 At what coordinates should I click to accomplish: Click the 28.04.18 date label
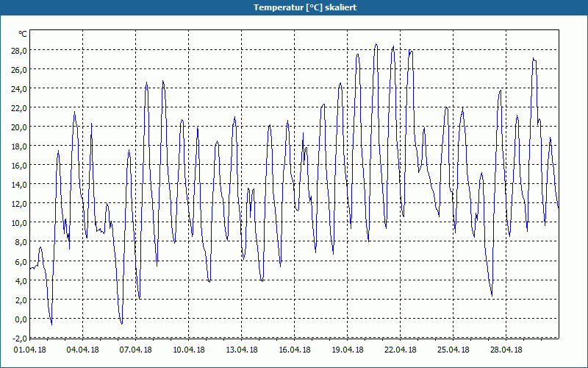pyautogui.click(x=506, y=350)
